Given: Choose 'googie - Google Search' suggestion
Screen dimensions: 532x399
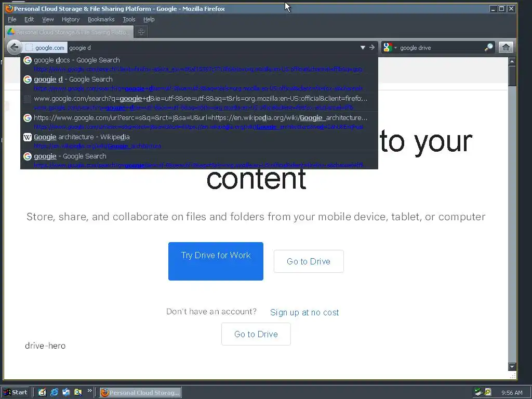Looking at the screenshot, I should (x=199, y=160).
